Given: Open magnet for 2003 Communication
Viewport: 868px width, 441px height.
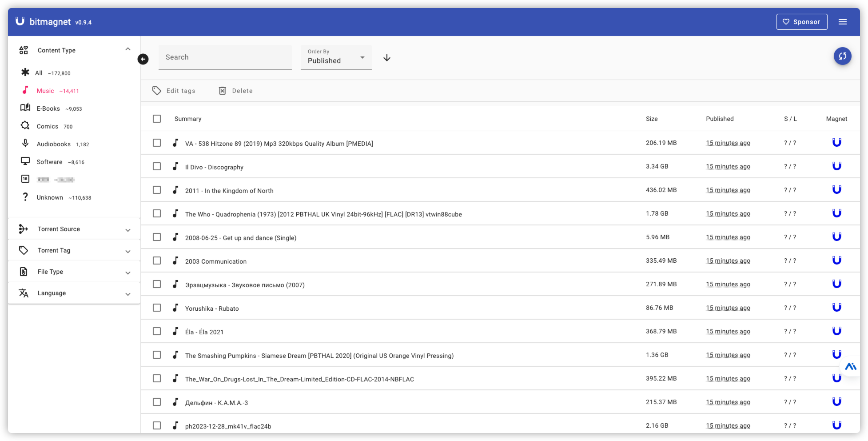Looking at the screenshot, I should (836, 261).
